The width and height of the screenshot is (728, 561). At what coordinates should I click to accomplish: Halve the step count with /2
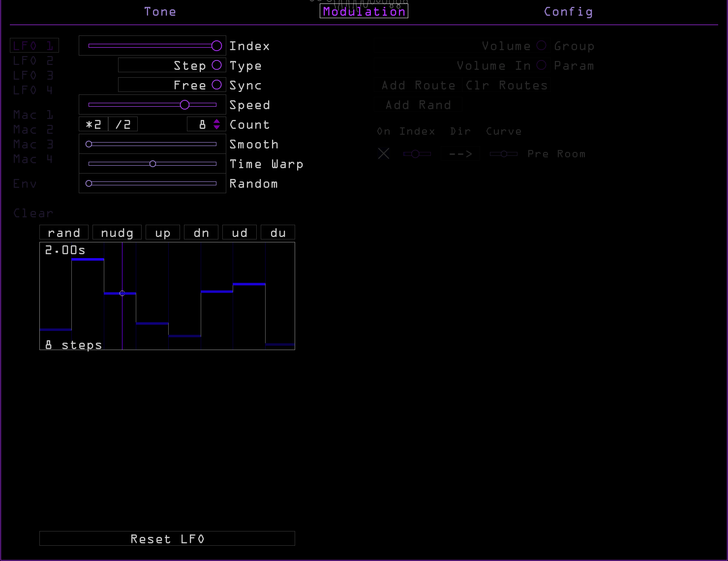tap(123, 124)
